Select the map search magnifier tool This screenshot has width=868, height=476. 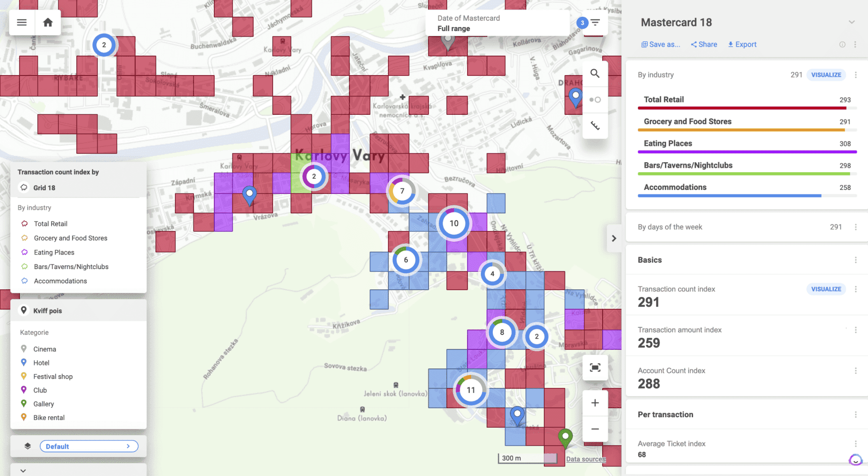[595, 73]
